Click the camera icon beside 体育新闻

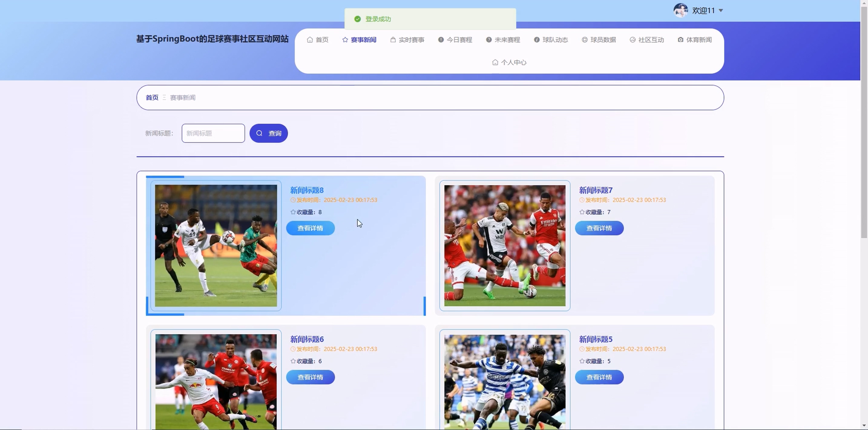[680, 40]
